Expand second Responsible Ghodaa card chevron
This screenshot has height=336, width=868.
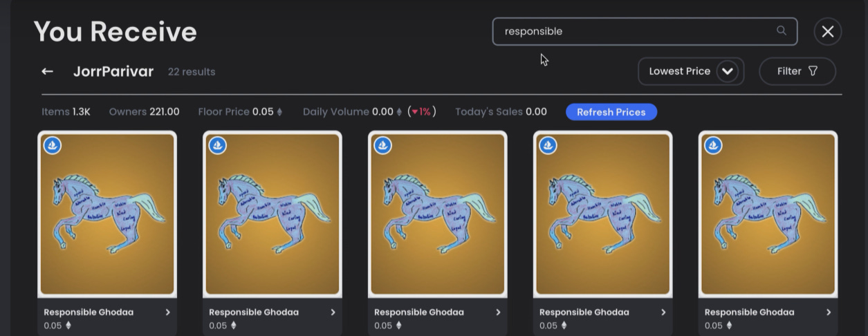[x=333, y=312]
